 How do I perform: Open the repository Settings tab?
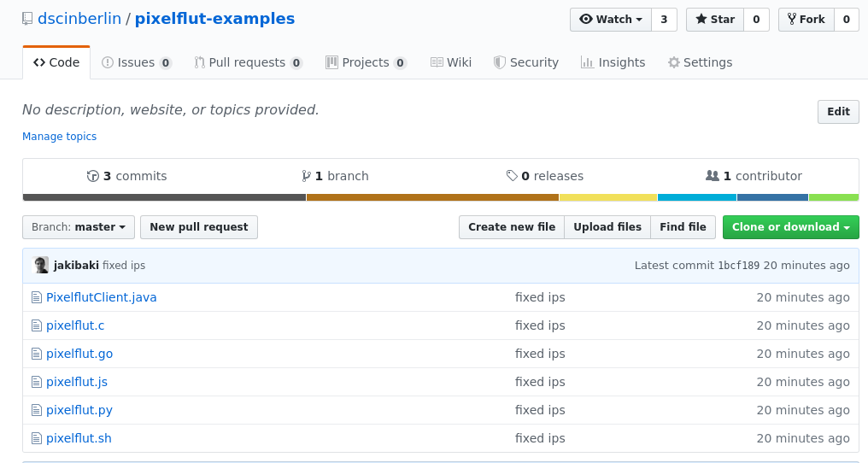click(x=701, y=62)
